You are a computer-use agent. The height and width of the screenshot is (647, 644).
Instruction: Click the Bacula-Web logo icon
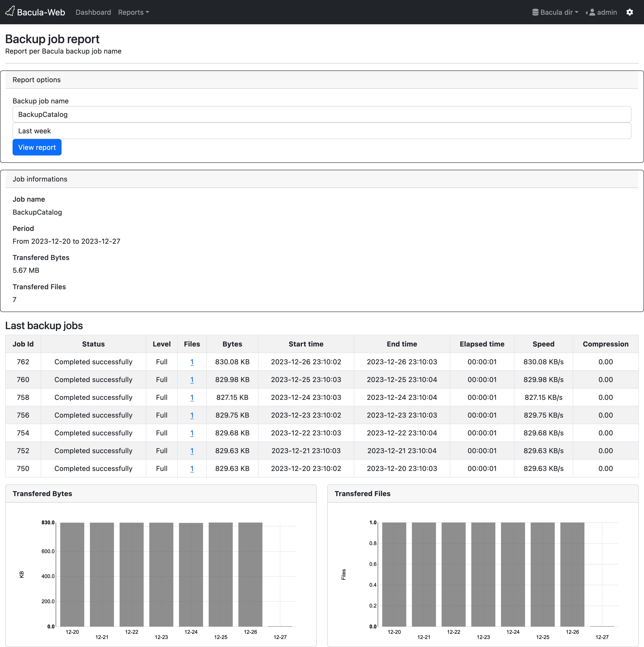pyautogui.click(x=10, y=11)
